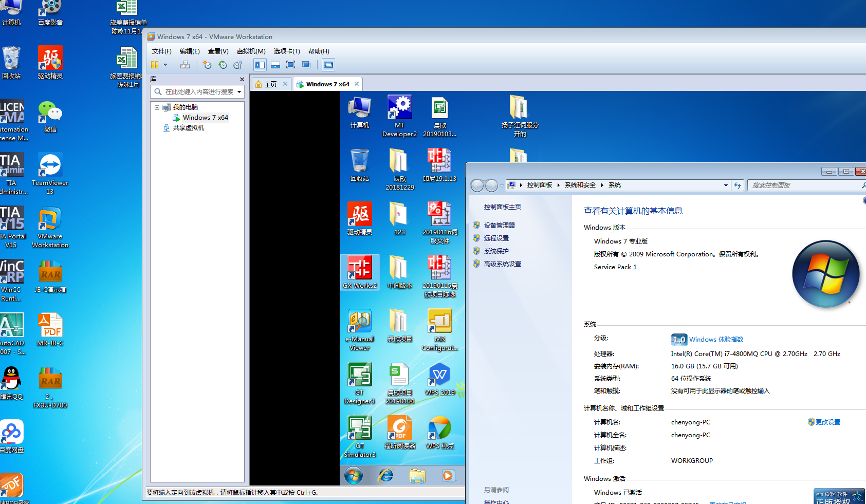
Task: Click the 更改设置 link
Action: point(827,422)
